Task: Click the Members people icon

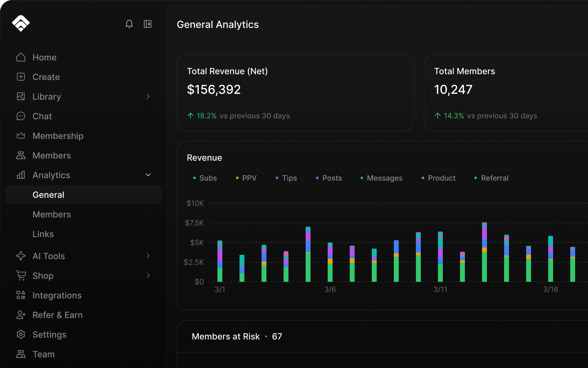Action: pos(21,155)
